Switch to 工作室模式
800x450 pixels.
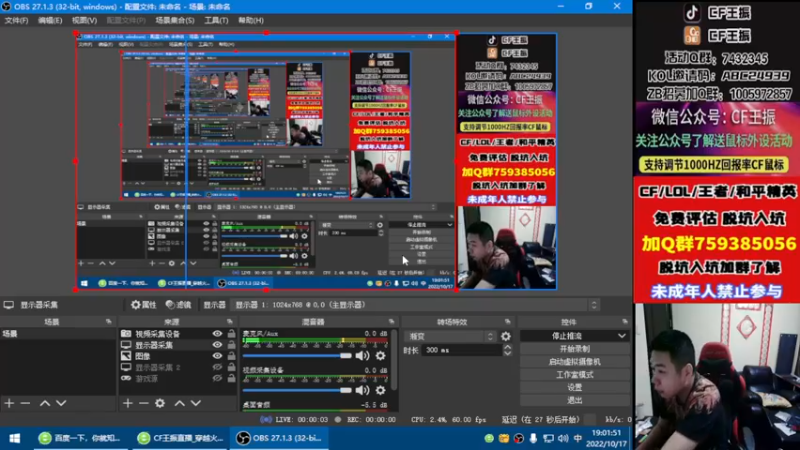click(x=574, y=374)
